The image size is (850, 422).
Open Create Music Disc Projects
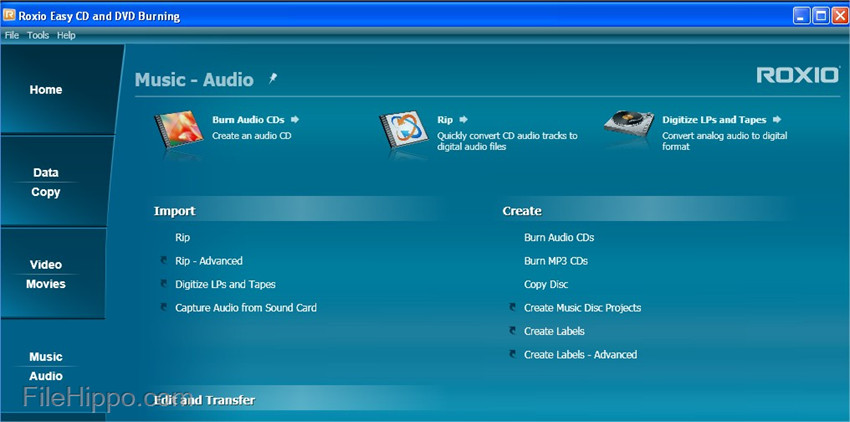pos(582,308)
